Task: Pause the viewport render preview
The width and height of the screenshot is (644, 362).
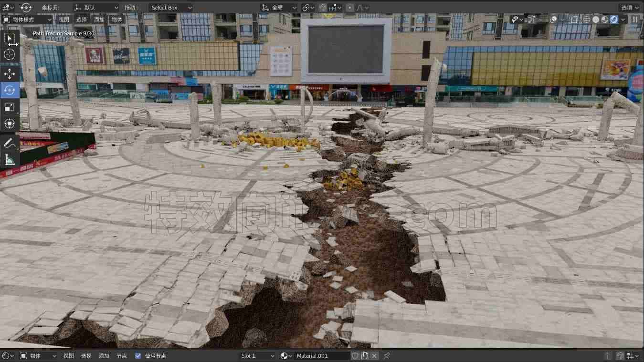Action: tap(635, 20)
